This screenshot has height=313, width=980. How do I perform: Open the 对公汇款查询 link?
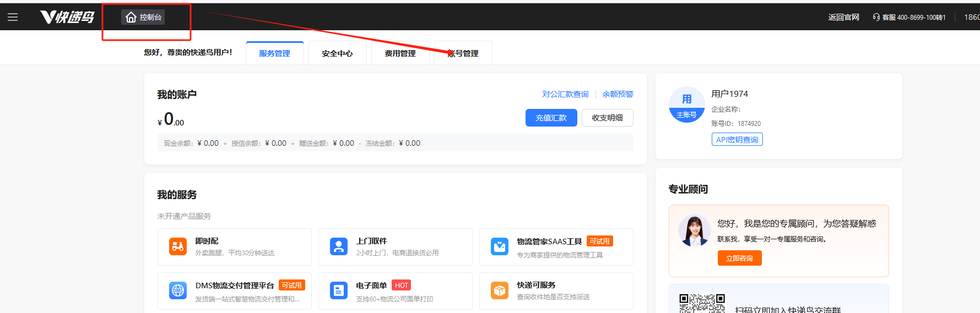pos(565,94)
